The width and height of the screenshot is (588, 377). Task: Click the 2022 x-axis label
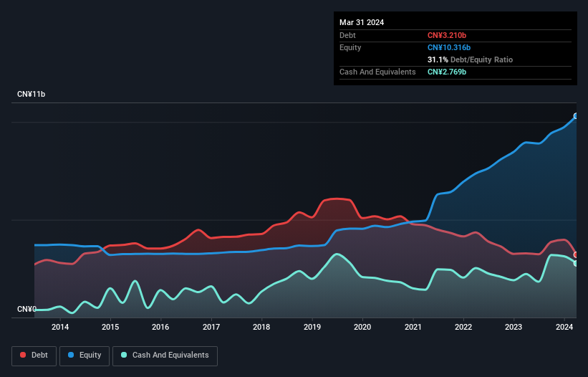pyautogui.click(x=463, y=327)
